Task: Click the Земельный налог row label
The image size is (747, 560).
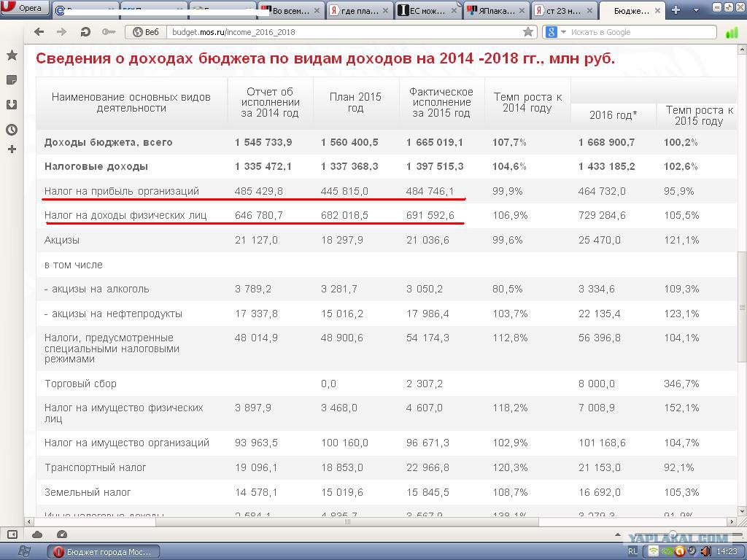Action: click(x=88, y=492)
